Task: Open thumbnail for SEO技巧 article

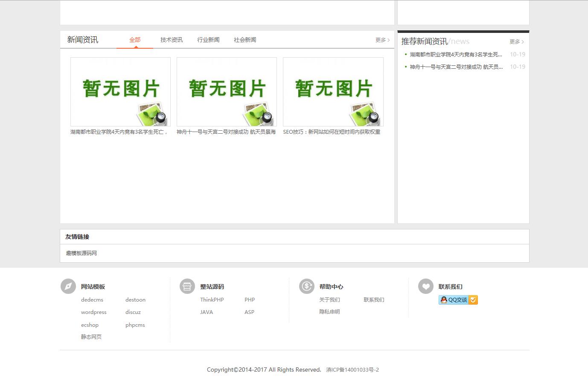Action: click(333, 92)
